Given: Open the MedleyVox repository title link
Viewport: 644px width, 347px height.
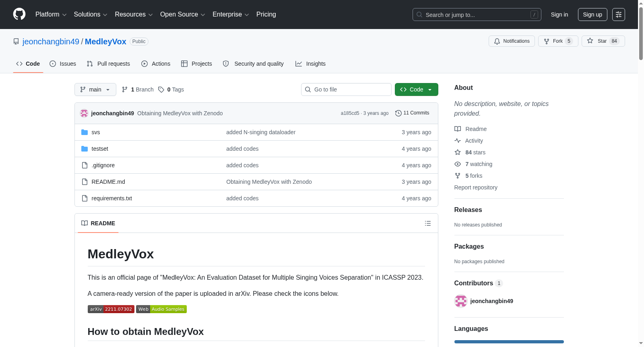Looking at the screenshot, I should coord(105,42).
